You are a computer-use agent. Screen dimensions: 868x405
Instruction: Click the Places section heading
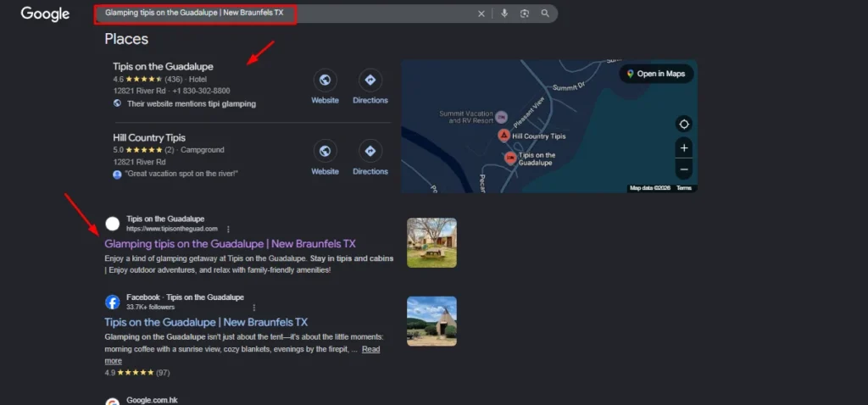[126, 39]
